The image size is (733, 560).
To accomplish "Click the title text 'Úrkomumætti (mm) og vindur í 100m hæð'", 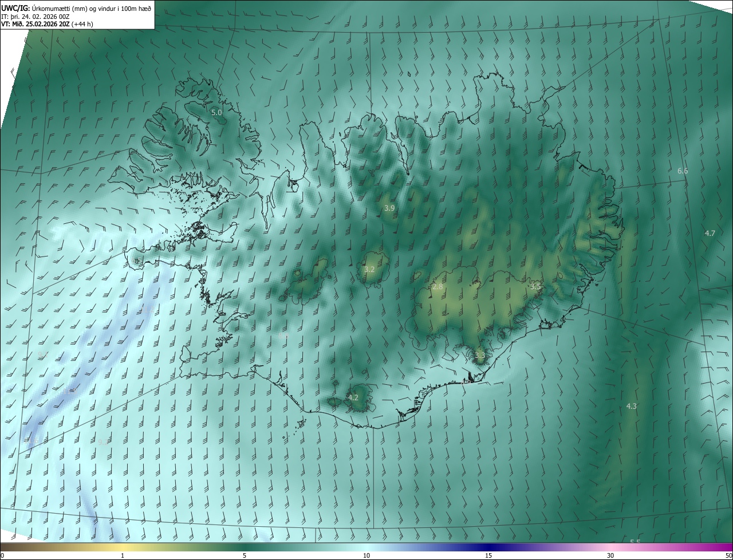I will click(x=92, y=8).
